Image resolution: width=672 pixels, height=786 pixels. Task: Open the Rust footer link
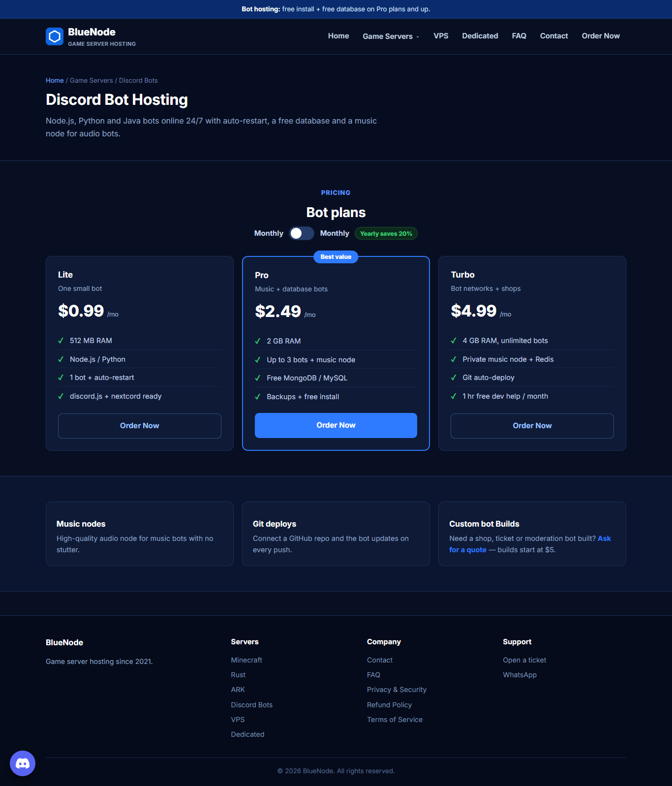[x=238, y=675]
